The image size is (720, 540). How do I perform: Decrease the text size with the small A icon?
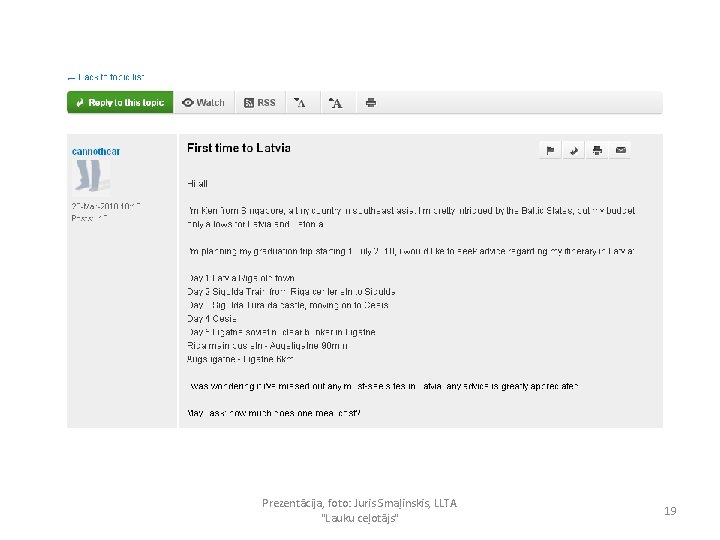click(300, 102)
